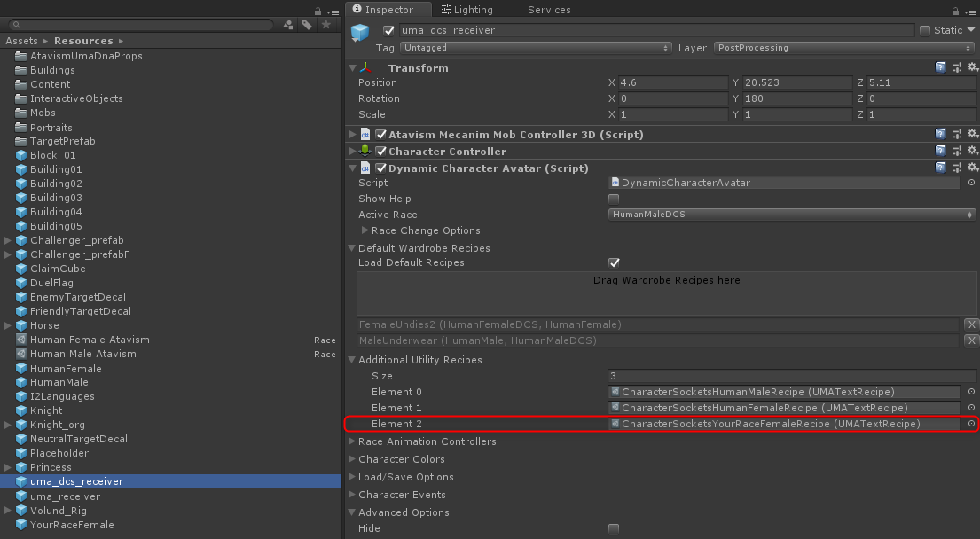Click preset icon on Dynamic Character Avatar
The image size is (980, 539).
tap(957, 168)
